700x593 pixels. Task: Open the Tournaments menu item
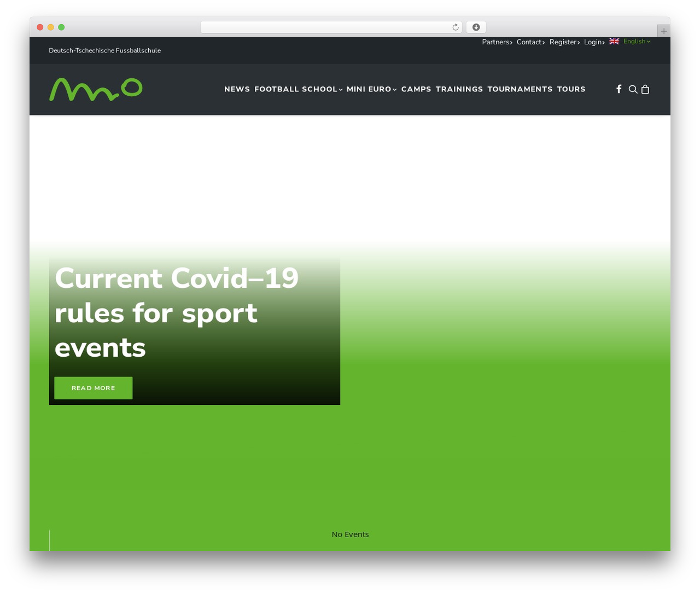(520, 89)
